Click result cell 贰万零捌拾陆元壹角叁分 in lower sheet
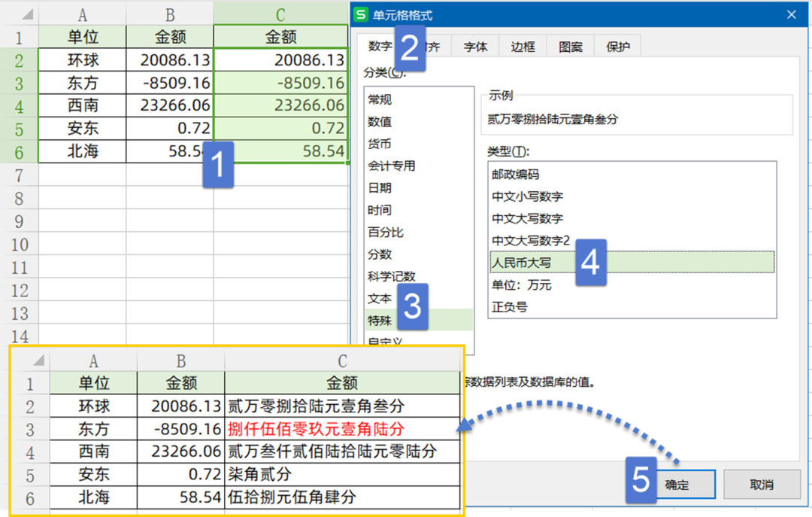Viewport: 812px width, 517px height. tap(342, 406)
